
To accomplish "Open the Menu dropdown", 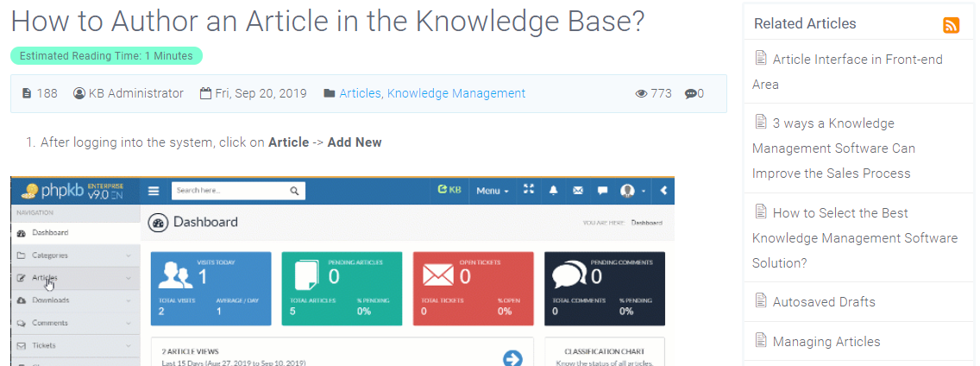I will coord(492,191).
